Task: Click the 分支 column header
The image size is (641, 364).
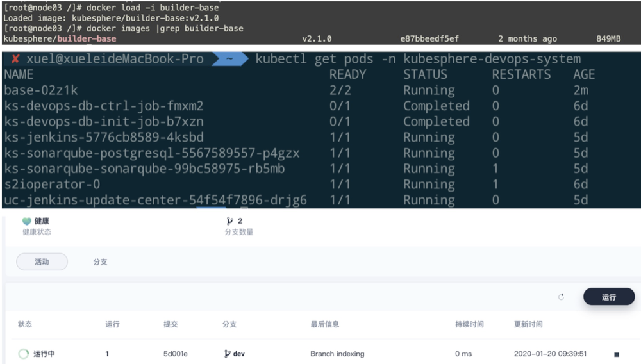Action: pyautogui.click(x=229, y=324)
